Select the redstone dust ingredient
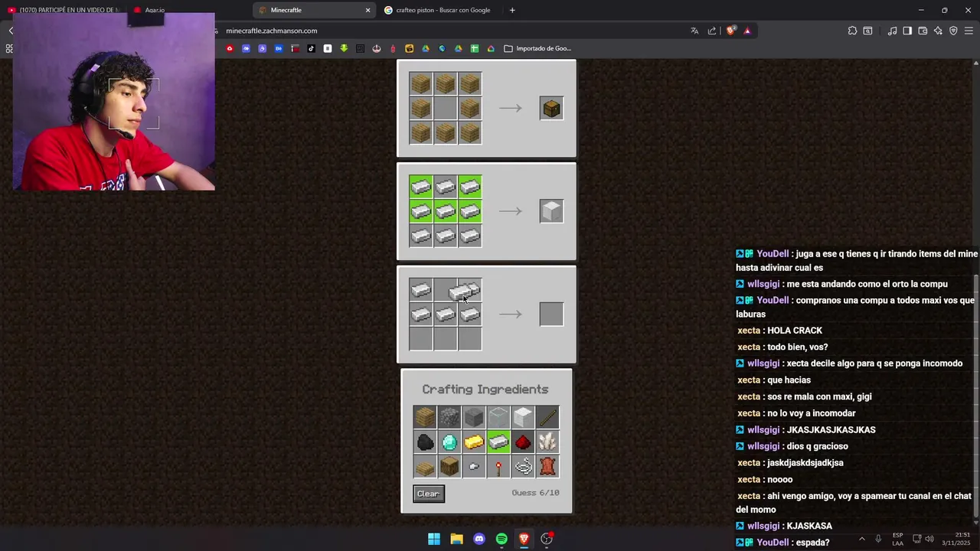Image resolution: width=980 pixels, height=551 pixels. [523, 442]
